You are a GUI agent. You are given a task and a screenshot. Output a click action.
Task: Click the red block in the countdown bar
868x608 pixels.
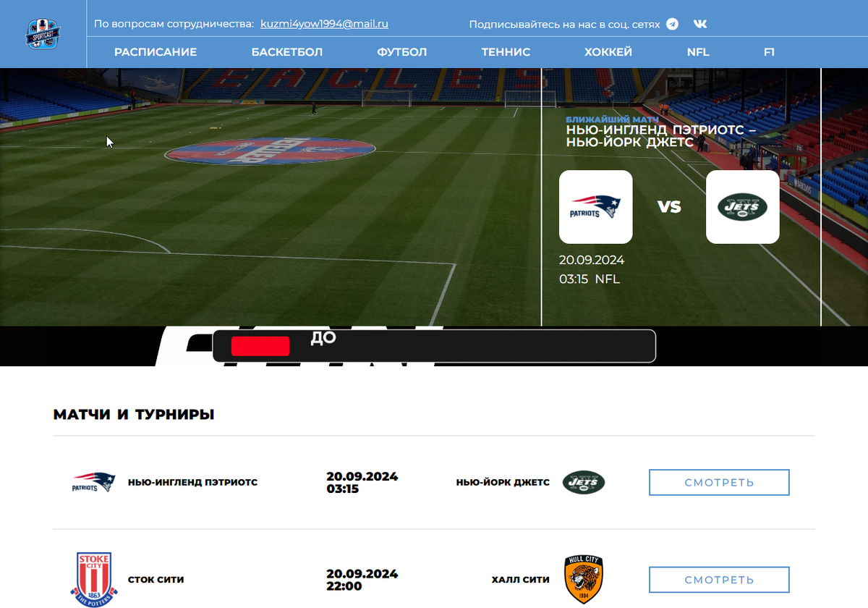[260, 346]
